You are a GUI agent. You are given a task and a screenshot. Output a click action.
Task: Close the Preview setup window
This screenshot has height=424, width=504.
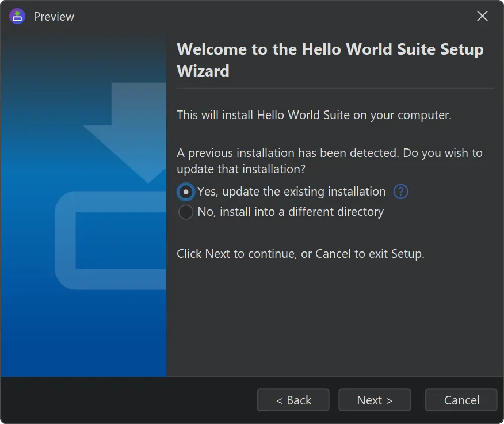point(482,16)
